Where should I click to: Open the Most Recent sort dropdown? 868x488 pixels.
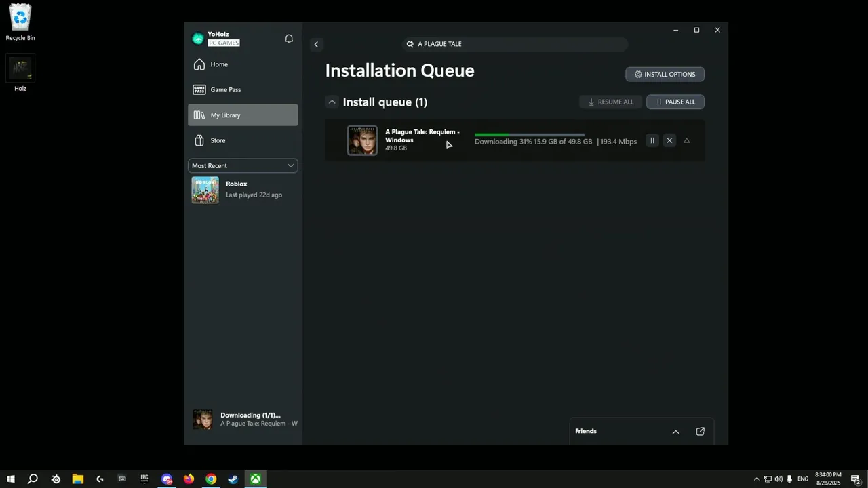[243, 165]
